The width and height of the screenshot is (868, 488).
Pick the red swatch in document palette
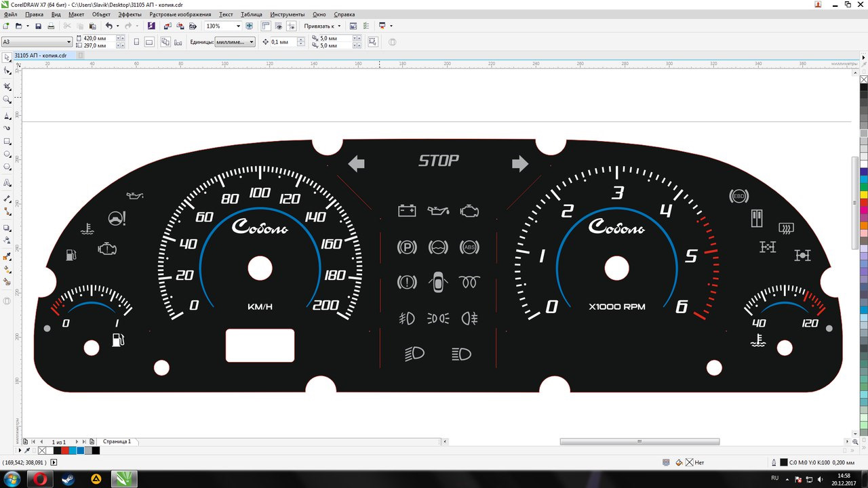tap(64, 450)
